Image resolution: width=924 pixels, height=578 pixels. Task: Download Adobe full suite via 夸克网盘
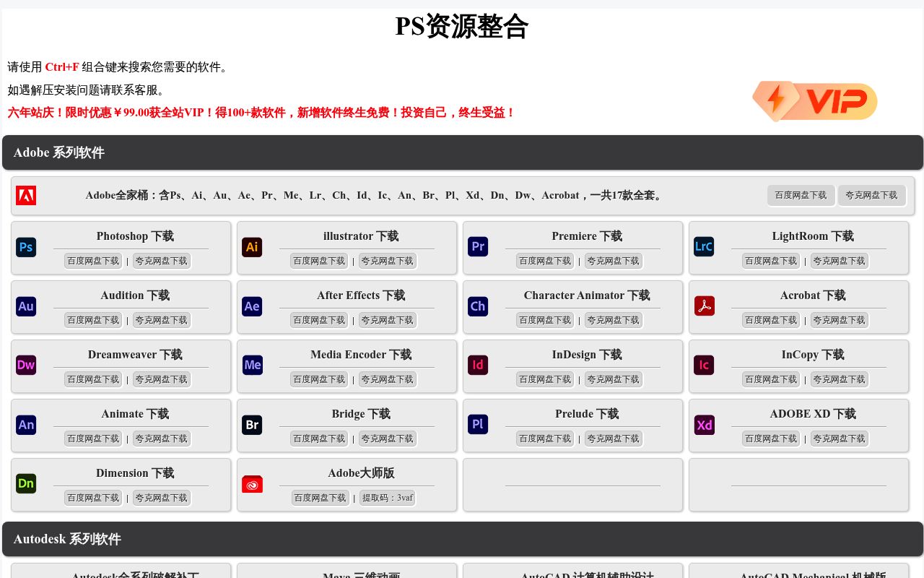(x=871, y=195)
